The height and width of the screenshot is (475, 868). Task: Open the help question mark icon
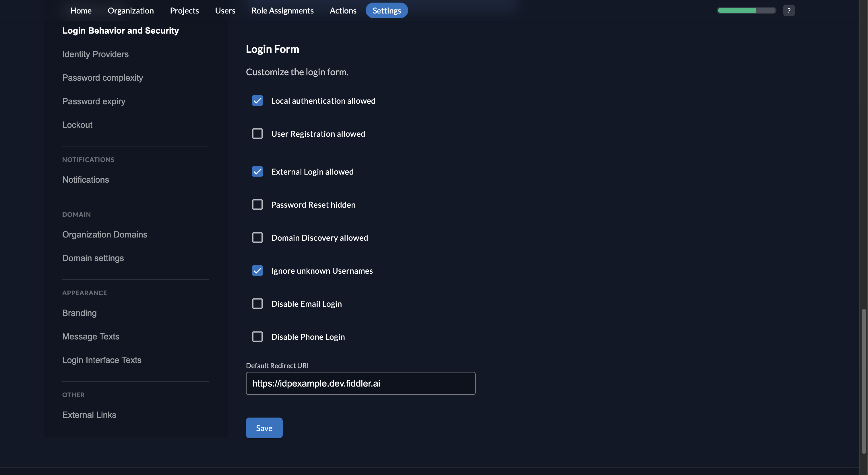(x=788, y=10)
